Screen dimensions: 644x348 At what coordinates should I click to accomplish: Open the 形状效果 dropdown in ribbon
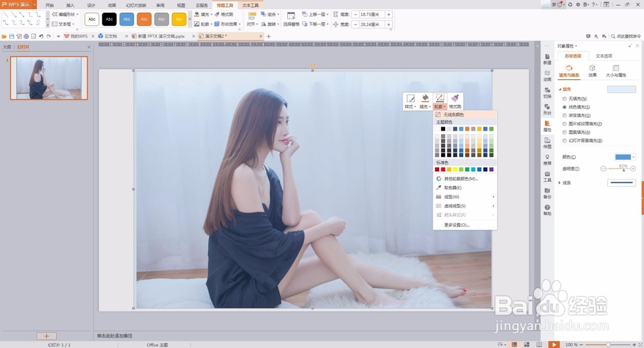[x=227, y=24]
